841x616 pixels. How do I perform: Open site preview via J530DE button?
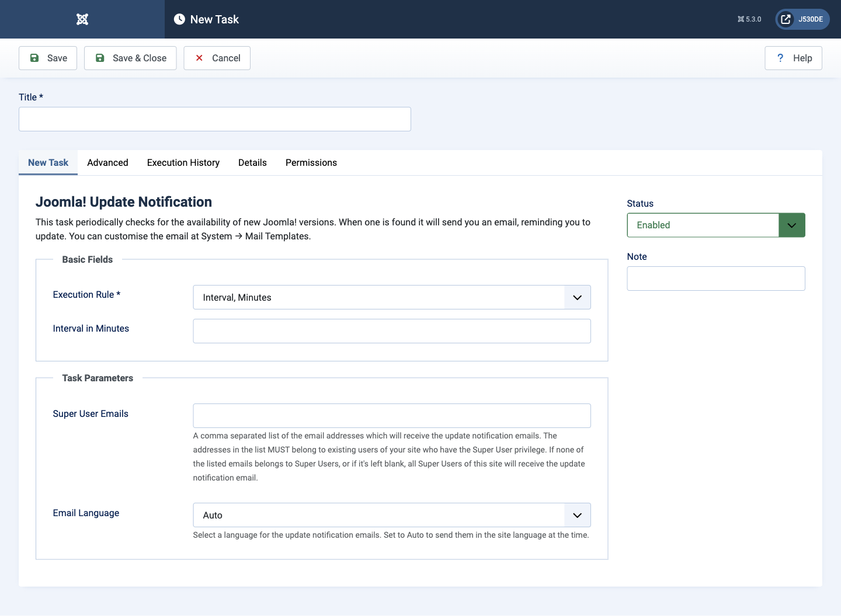[802, 19]
